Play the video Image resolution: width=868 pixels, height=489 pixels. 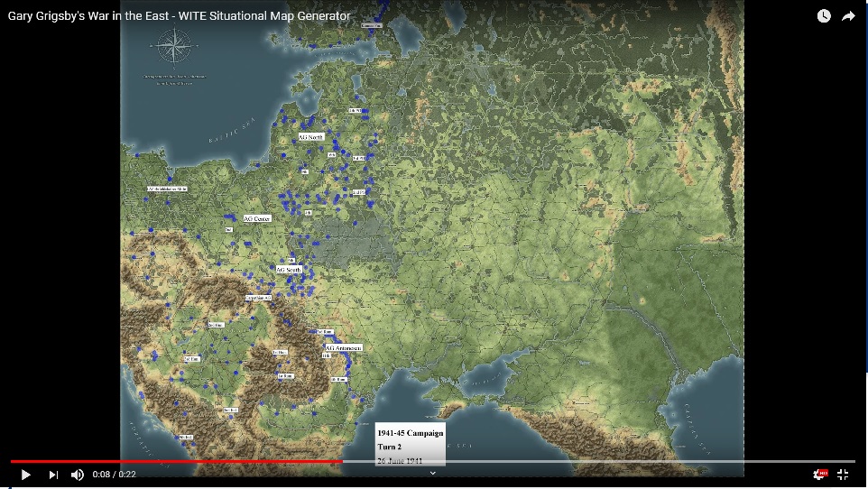pyautogui.click(x=25, y=475)
